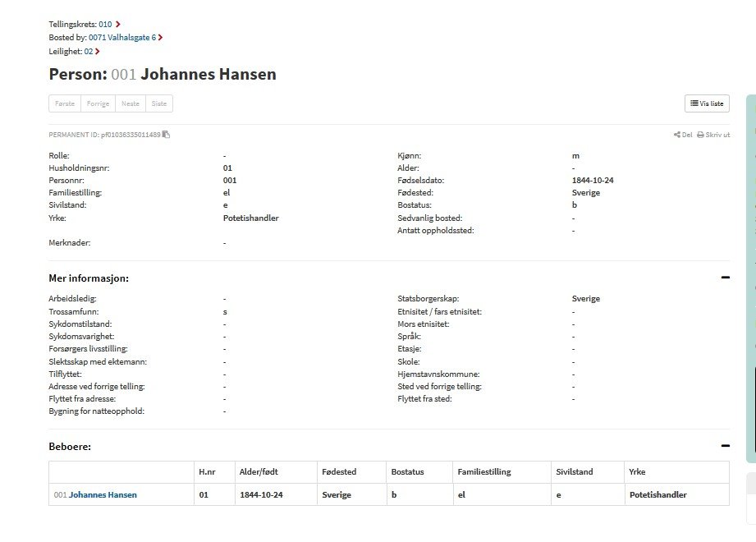Go to the Neste person record

(x=131, y=104)
